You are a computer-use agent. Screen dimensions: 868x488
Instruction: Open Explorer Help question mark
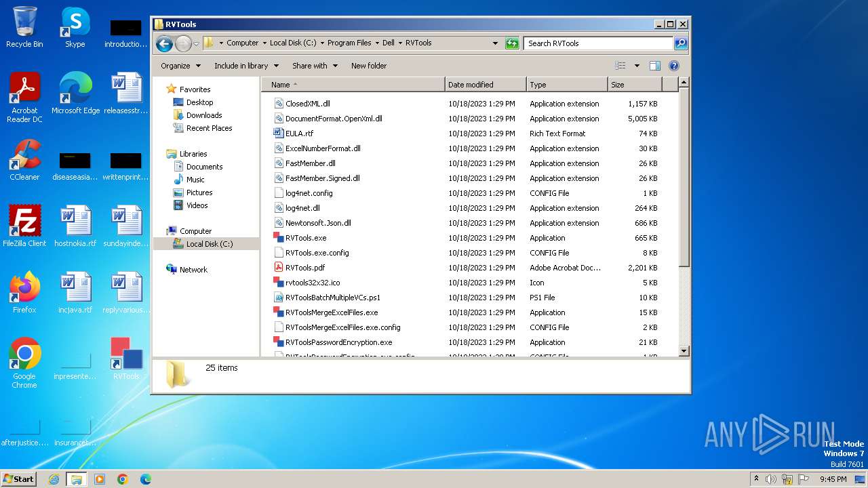(674, 66)
